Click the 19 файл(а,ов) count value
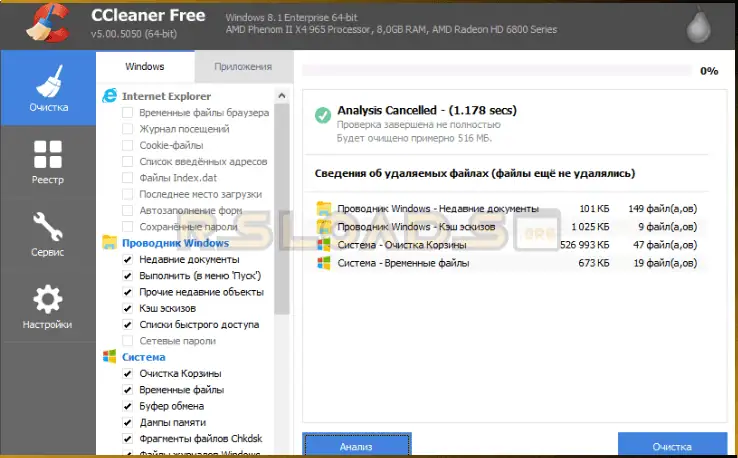The height and width of the screenshot is (458, 738). coord(665,263)
